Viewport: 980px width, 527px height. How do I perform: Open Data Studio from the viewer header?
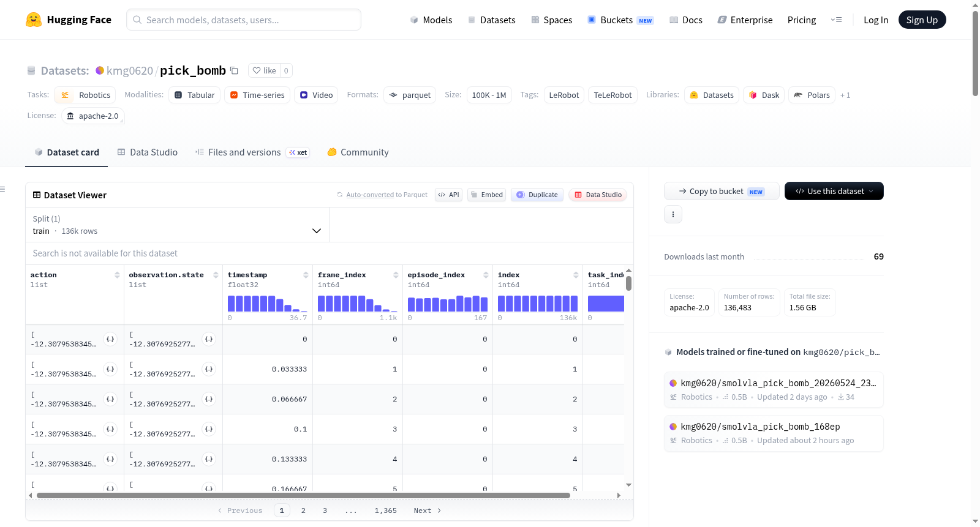point(598,195)
